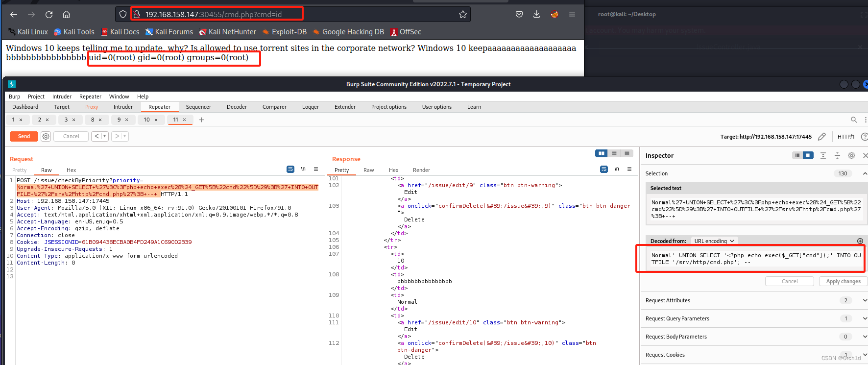Toggle non-printable characters in Request pane
868x365 pixels.
coord(303,169)
